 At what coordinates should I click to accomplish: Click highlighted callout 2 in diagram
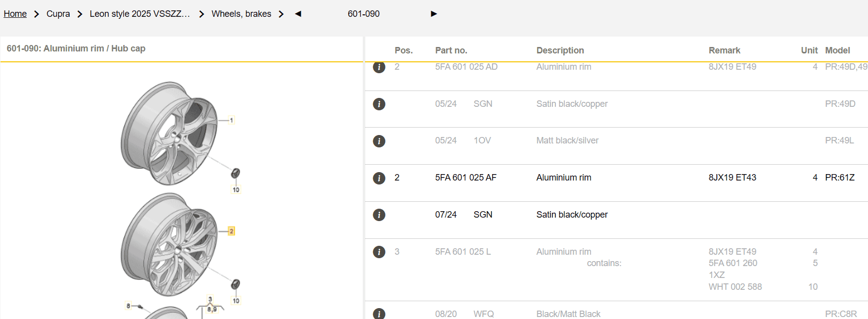click(231, 231)
